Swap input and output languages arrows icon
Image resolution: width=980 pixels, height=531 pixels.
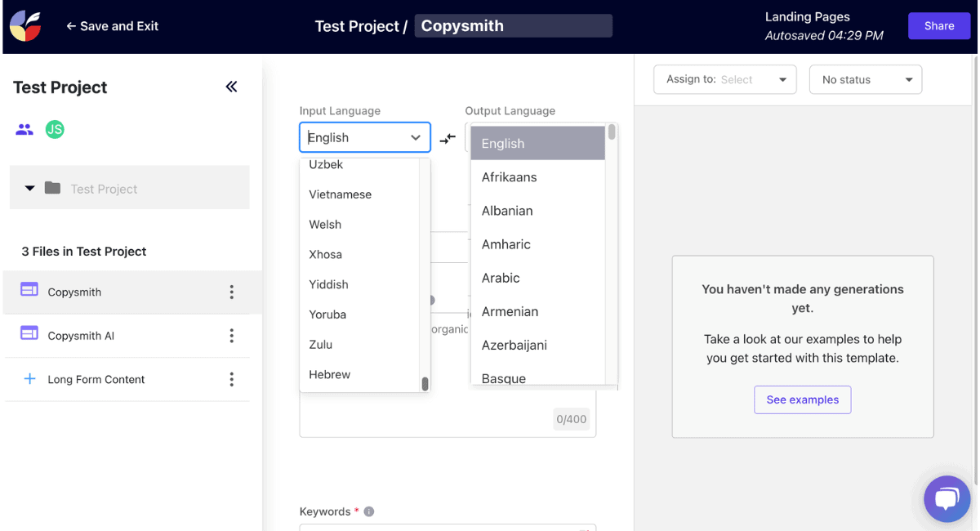coord(448,139)
